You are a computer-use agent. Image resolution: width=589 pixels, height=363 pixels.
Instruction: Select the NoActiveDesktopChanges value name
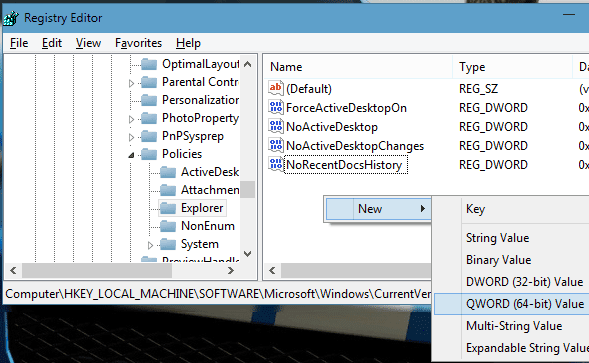[x=355, y=146]
